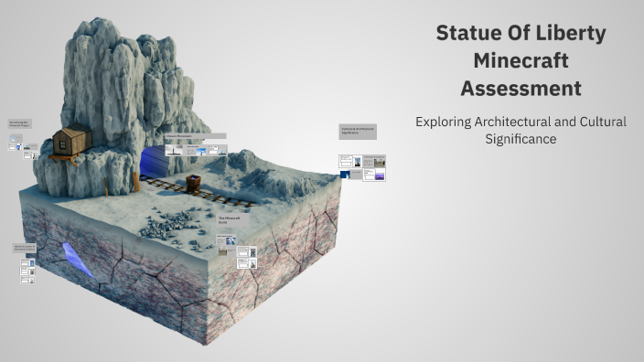Open the gray building-photo slide under Cultural Significance
The height and width of the screenshot is (362, 644).
[x=374, y=161]
